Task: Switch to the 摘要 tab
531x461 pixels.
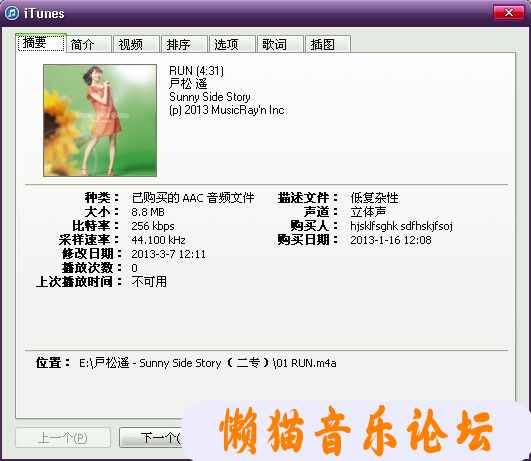Action: coord(41,43)
